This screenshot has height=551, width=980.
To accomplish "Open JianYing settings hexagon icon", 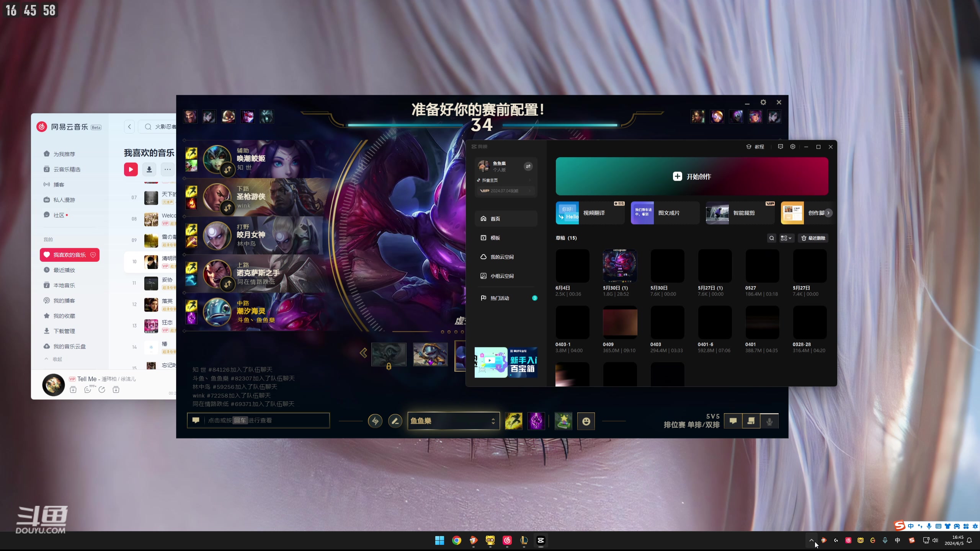I will tap(793, 147).
